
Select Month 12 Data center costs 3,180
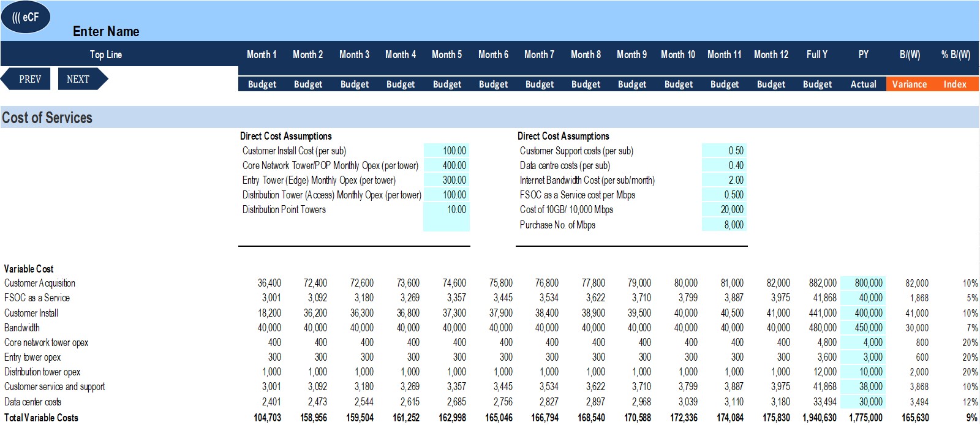click(x=780, y=402)
